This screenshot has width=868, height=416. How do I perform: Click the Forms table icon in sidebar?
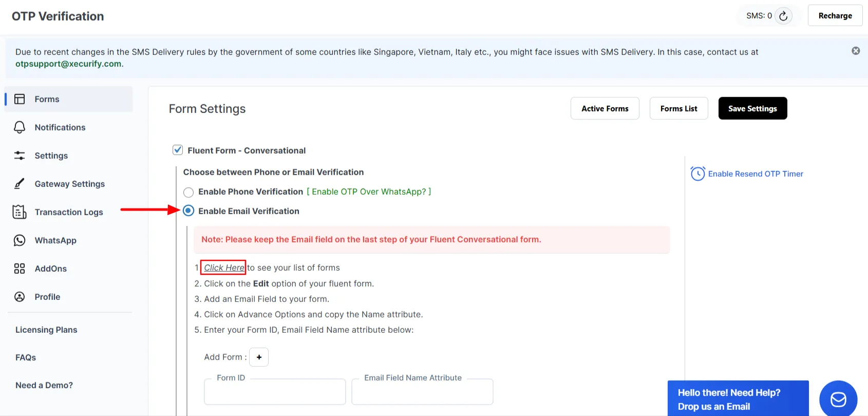click(20, 99)
